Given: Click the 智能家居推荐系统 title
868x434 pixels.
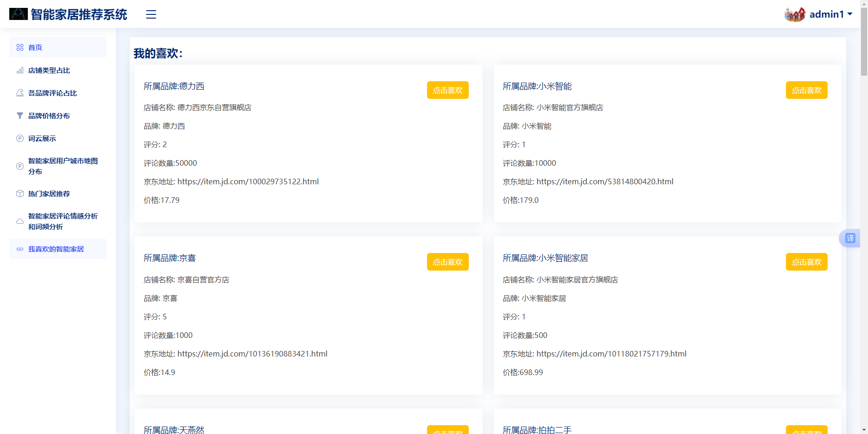Looking at the screenshot, I should pos(79,14).
